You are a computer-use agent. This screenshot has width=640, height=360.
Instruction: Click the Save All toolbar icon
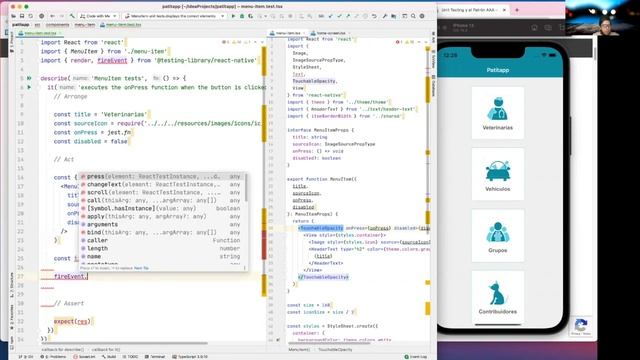[x=22, y=16]
